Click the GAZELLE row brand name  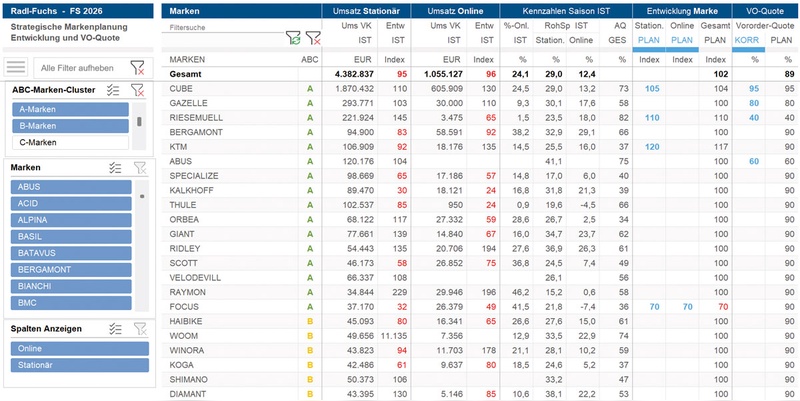point(188,103)
